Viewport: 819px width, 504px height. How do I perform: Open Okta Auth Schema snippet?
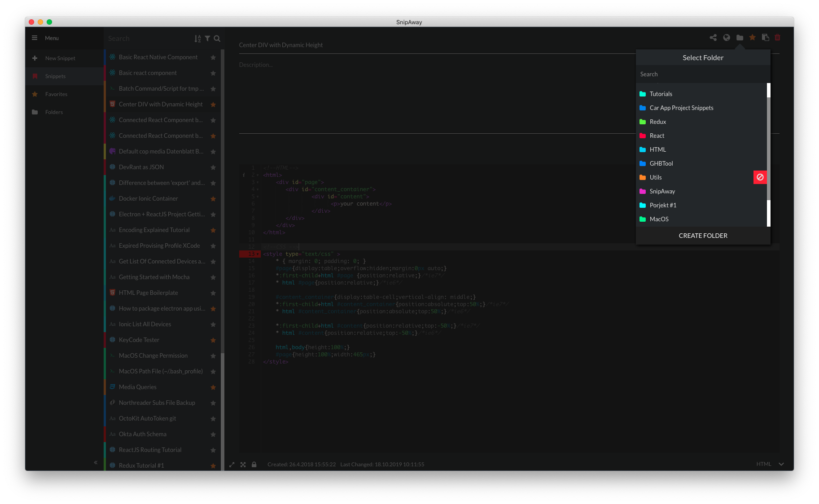pos(142,434)
